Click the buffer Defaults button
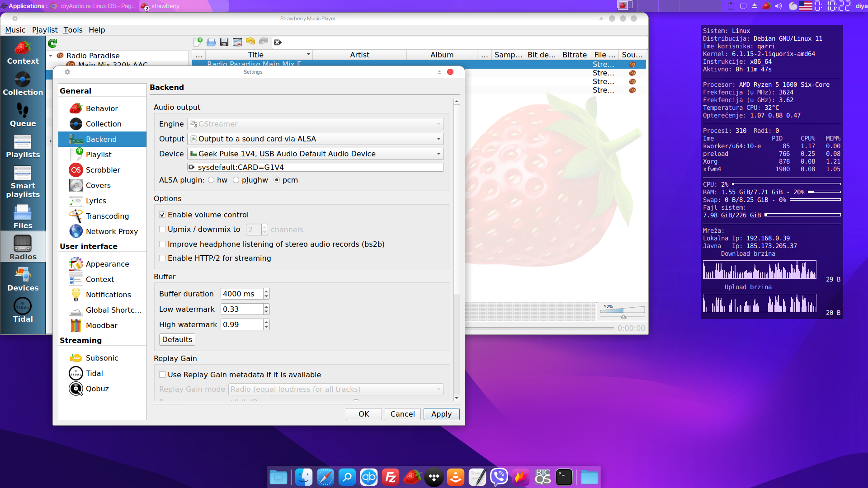The height and width of the screenshot is (488, 868). coord(177,339)
